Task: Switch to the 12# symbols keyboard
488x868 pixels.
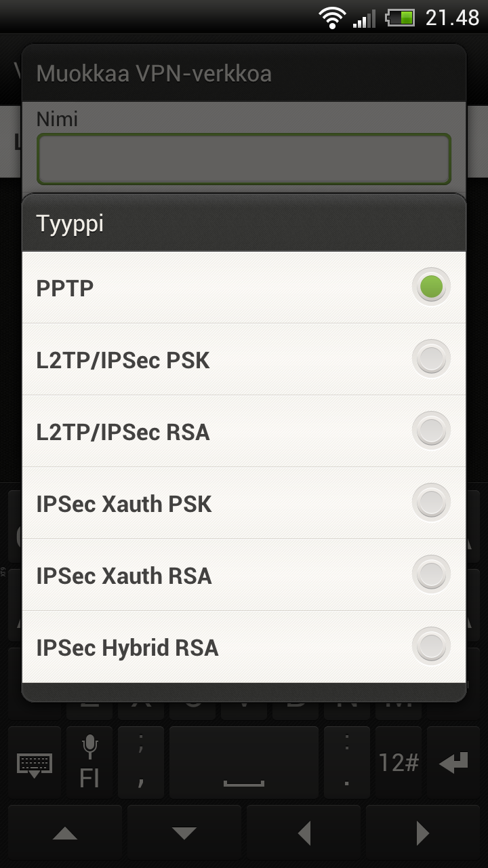Action: point(398,762)
